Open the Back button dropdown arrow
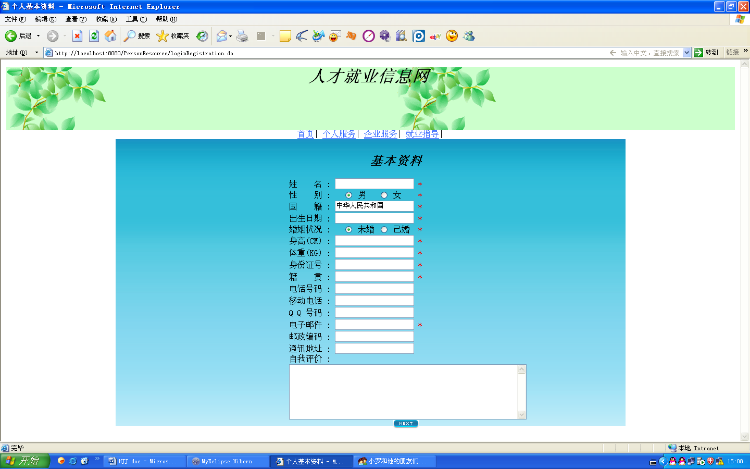Image resolution: width=750 pixels, height=469 pixels. pos(38,36)
